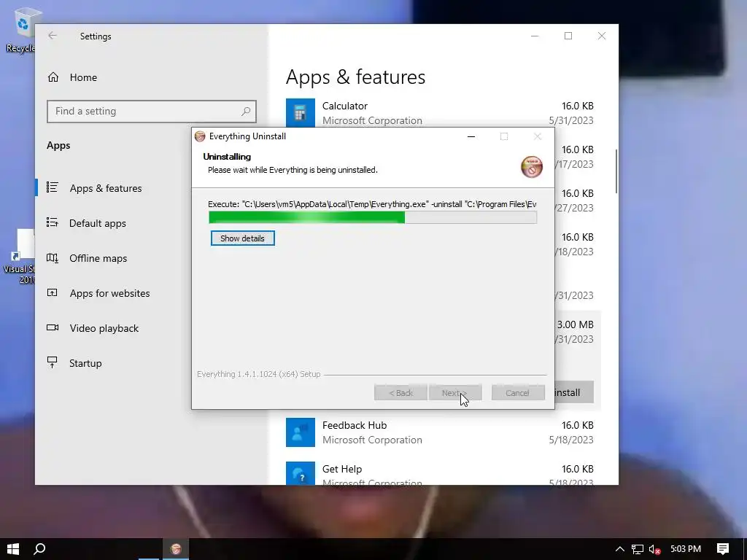Image resolution: width=747 pixels, height=560 pixels.
Task: Click the Everything installer taskbar icon
Action: click(x=176, y=549)
